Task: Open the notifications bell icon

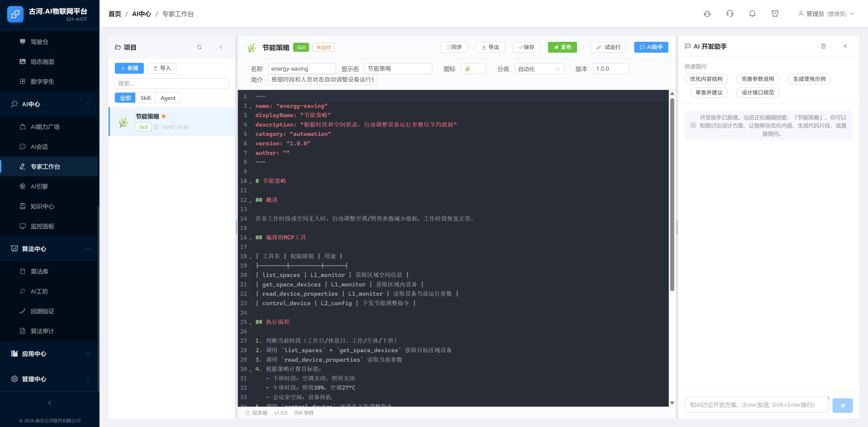Action: (x=752, y=14)
